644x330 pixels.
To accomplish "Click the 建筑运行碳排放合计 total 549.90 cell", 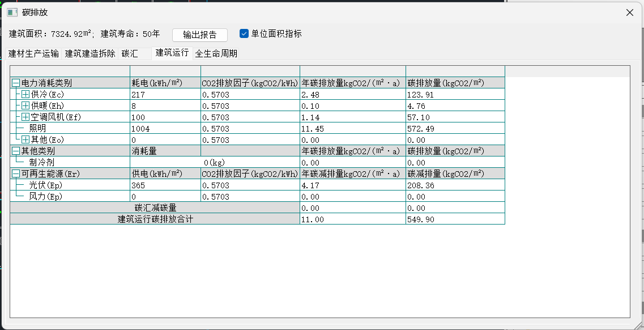I will 420,219.
